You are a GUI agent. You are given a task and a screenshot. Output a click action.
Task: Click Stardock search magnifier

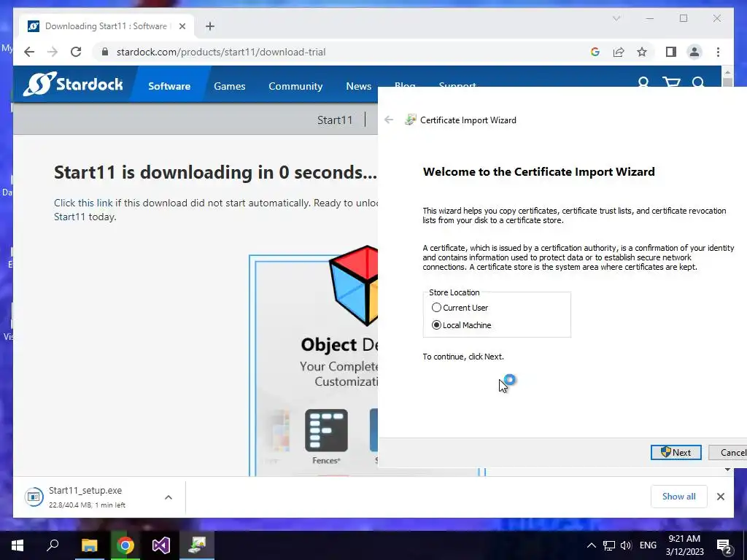[698, 82]
